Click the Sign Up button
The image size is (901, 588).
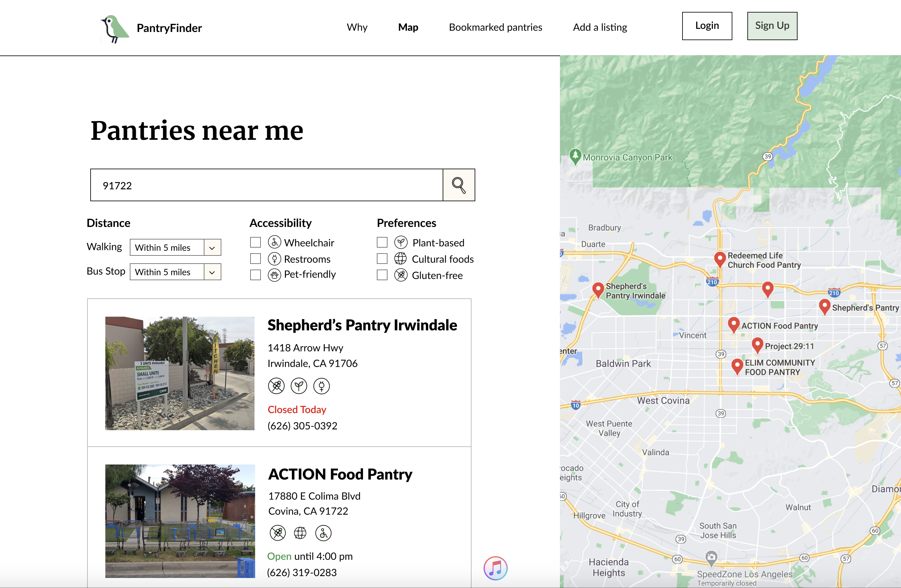[x=772, y=26]
